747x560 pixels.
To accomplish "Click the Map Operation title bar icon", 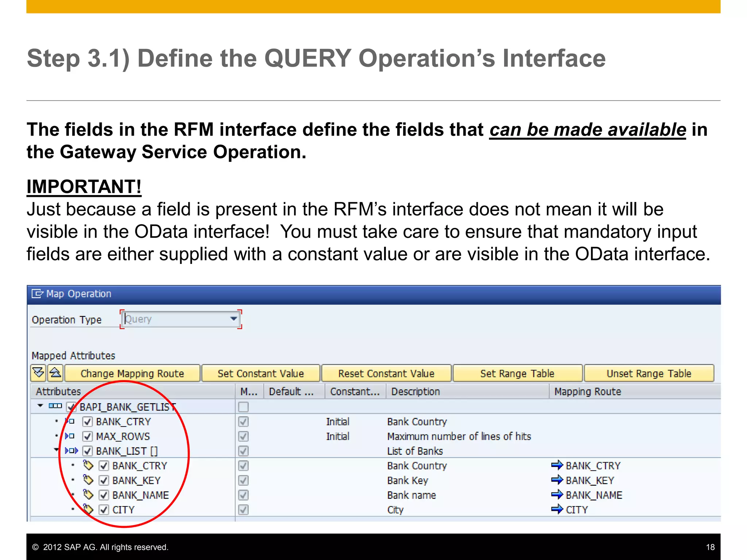I will point(37,293).
